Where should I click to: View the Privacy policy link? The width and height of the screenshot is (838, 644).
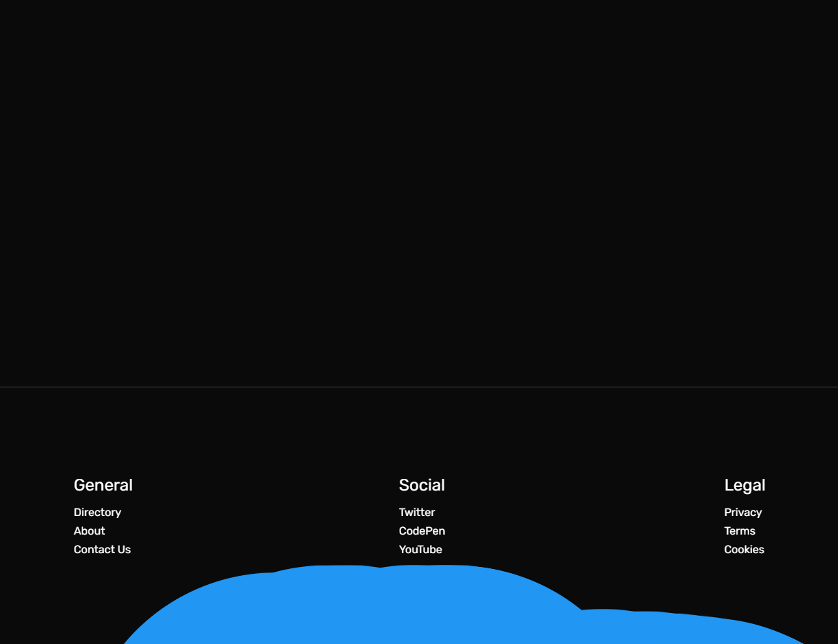coord(743,512)
